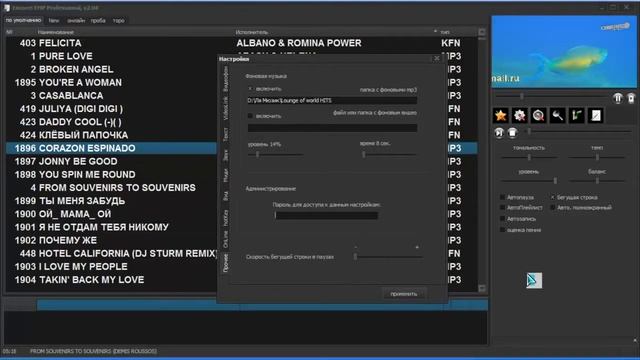
Task: Click the settings access password field
Action: click(326, 215)
